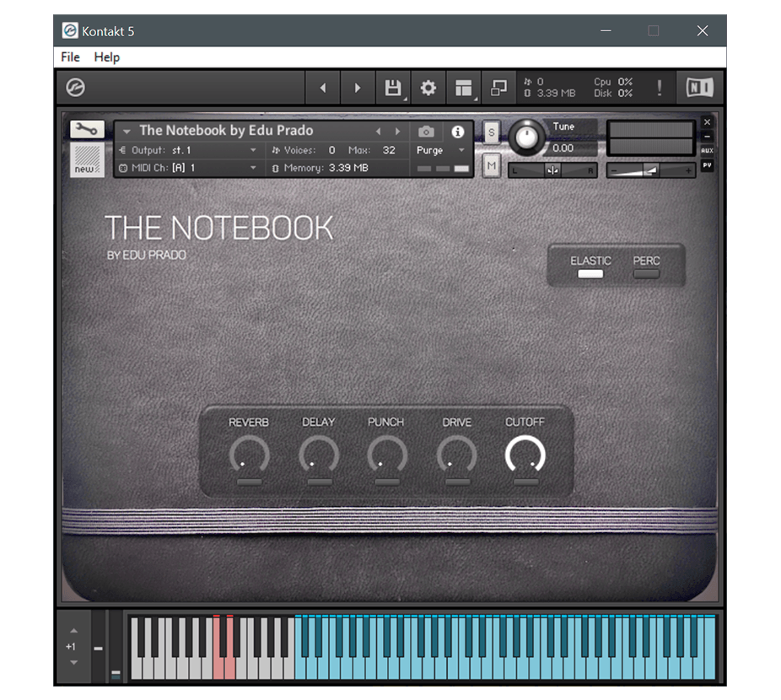The width and height of the screenshot is (781, 700).
Task: Click the instrument title 'The Notebook by Edu Prado'
Action: click(227, 131)
